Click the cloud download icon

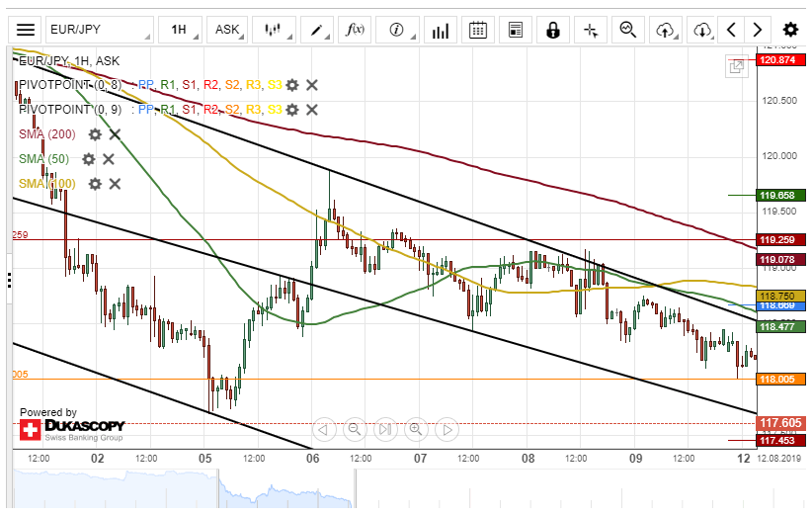click(x=702, y=30)
